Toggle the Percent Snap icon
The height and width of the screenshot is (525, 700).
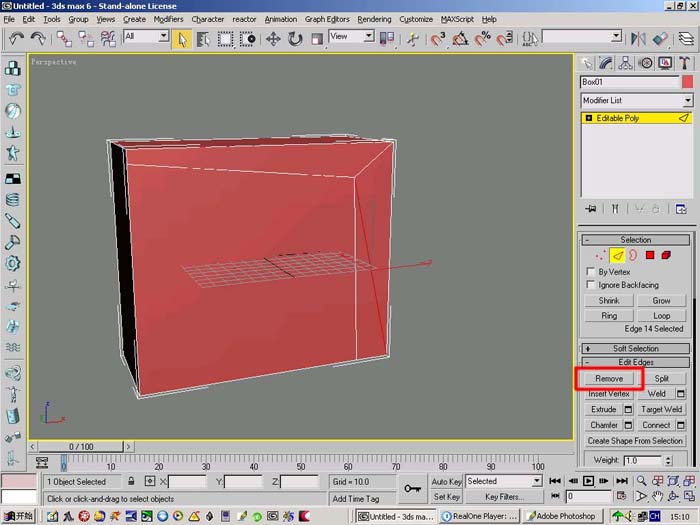point(482,39)
